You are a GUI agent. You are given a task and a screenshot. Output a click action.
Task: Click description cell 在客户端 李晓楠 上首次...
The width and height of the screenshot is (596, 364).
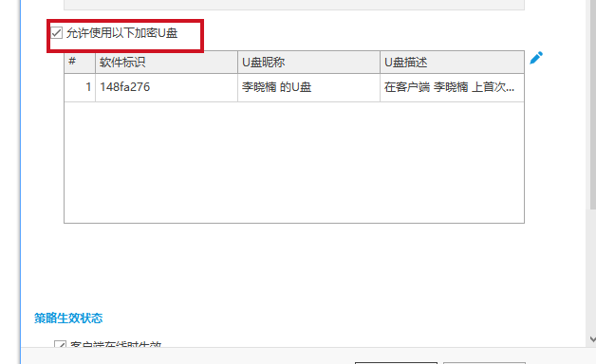coord(452,87)
